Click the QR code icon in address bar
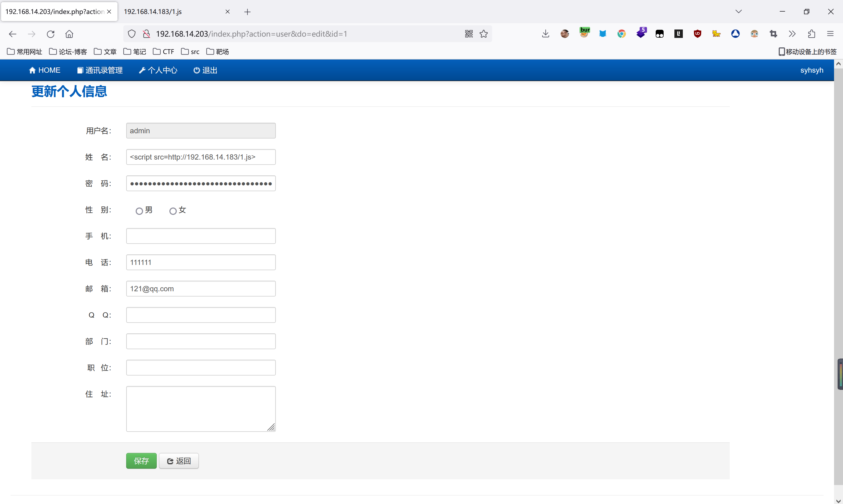The height and width of the screenshot is (504, 843). click(x=469, y=34)
